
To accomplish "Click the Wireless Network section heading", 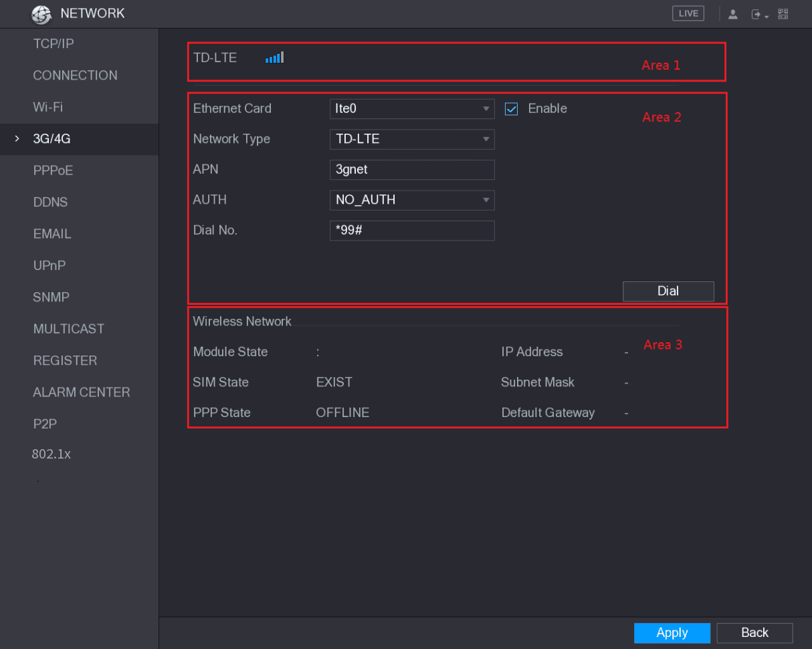I will tap(242, 321).
